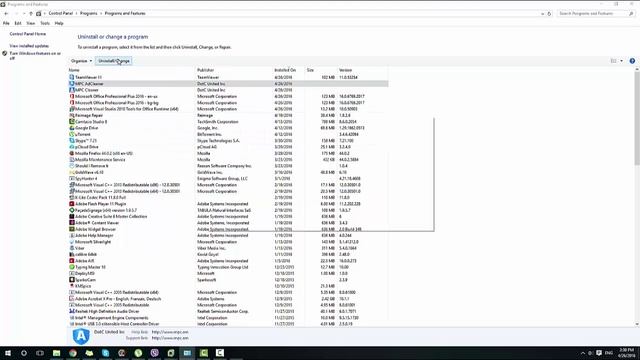The image size is (640, 360).
Task: Select the Mozilla Firefox program icon
Action: pyautogui.click(x=72, y=153)
